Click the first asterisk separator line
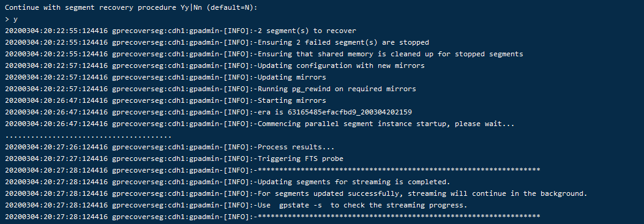 (272, 170)
